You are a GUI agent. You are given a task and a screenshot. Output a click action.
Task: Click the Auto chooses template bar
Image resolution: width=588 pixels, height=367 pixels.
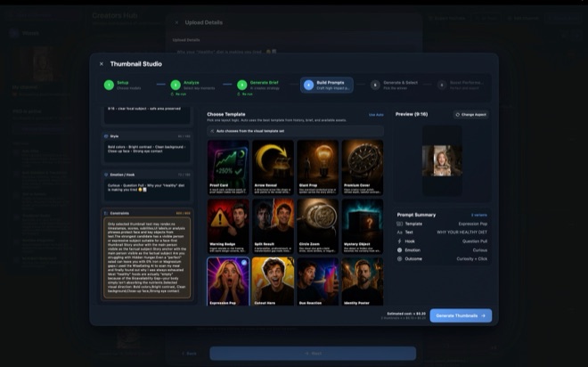[295, 131]
